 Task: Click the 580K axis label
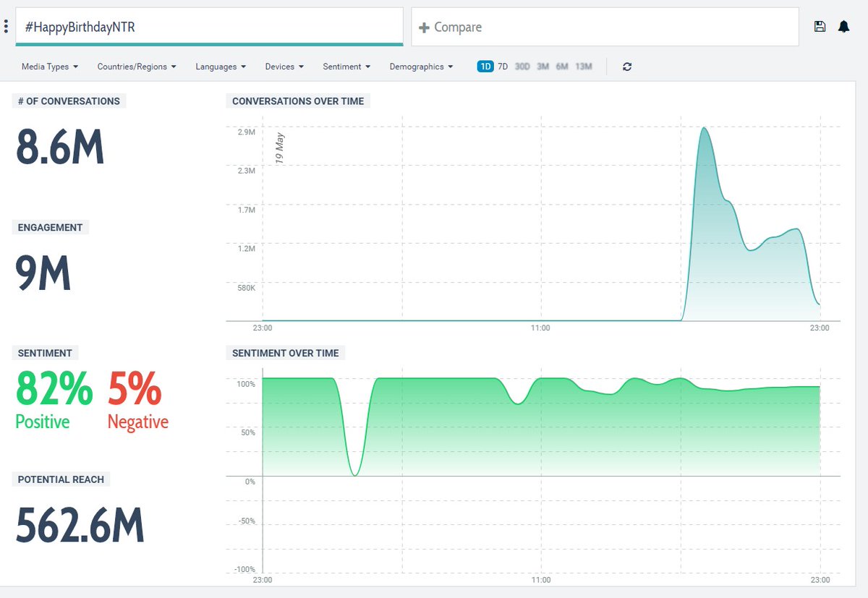246,288
